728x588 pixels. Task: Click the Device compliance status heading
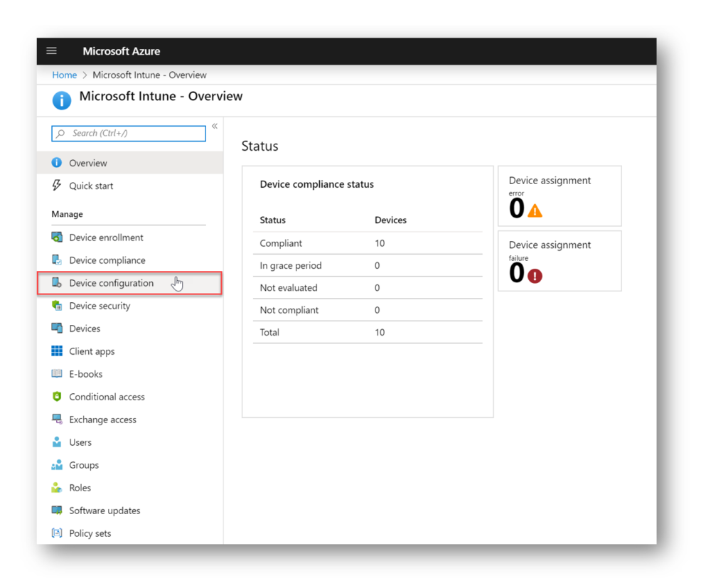pos(316,184)
